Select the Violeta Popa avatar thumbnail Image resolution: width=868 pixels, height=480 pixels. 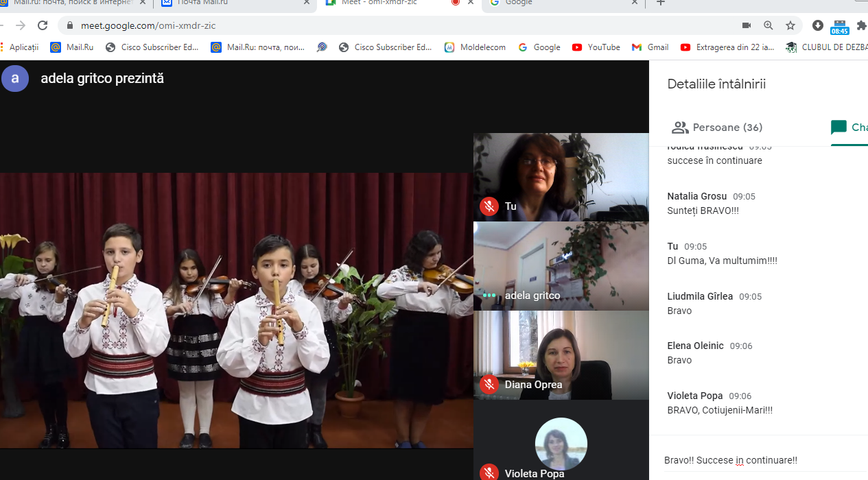coord(561,444)
